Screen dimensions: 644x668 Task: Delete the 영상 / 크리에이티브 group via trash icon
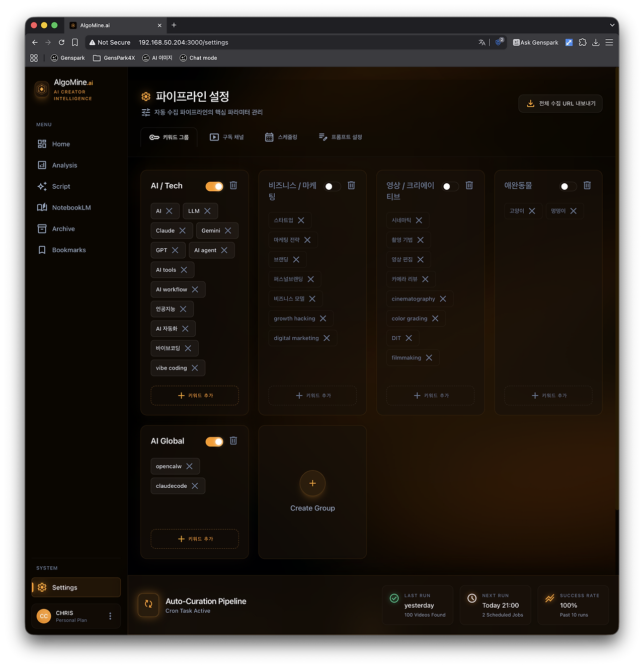(x=469, y=185)
